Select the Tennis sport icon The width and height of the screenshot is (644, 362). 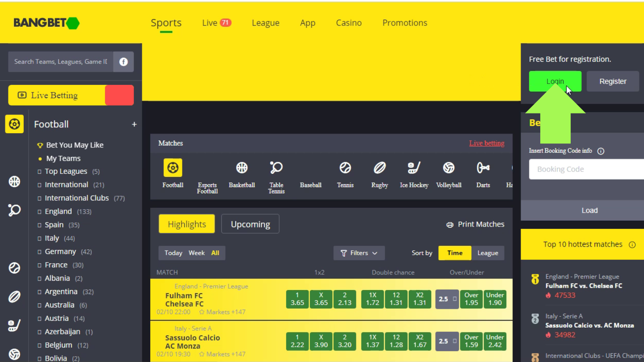point(345,168)
